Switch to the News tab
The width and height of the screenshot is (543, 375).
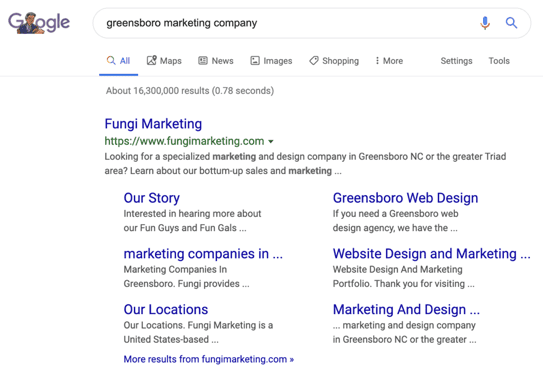(216, 61)
